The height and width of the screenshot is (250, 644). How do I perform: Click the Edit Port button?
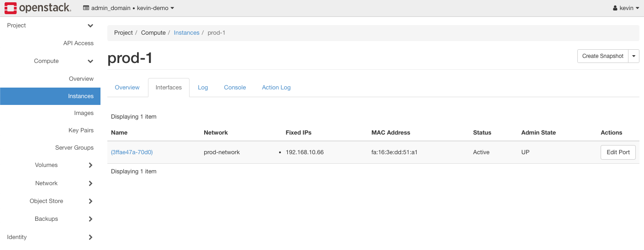pos(618,152)
